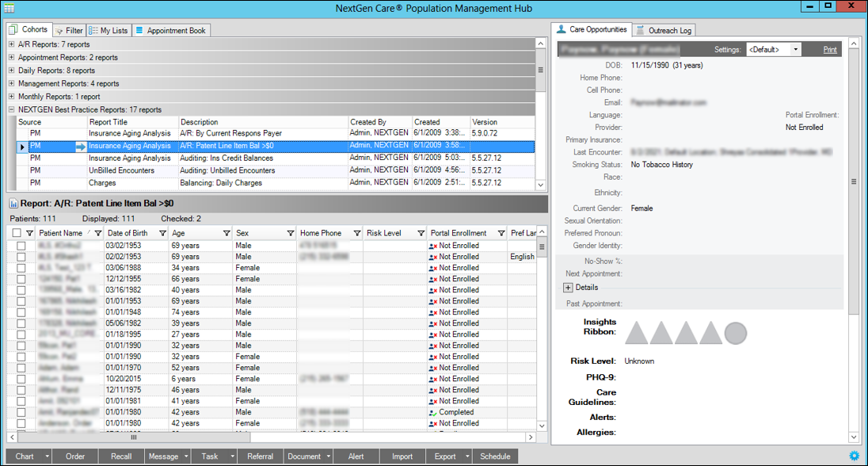Image resolution: width=868 pixels, height=466 pixels.
Task: Check the patient born 03/16/1982
Action: click(x=21, y=290)
